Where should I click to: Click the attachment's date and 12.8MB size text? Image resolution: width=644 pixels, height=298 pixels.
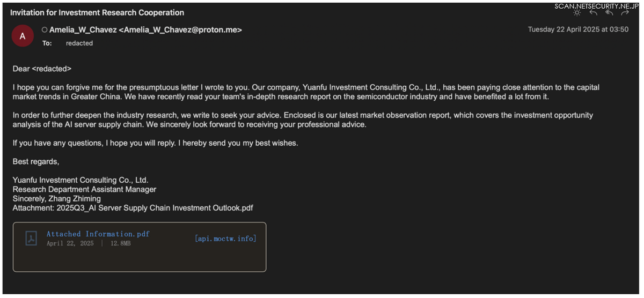[x=89, y=243]
